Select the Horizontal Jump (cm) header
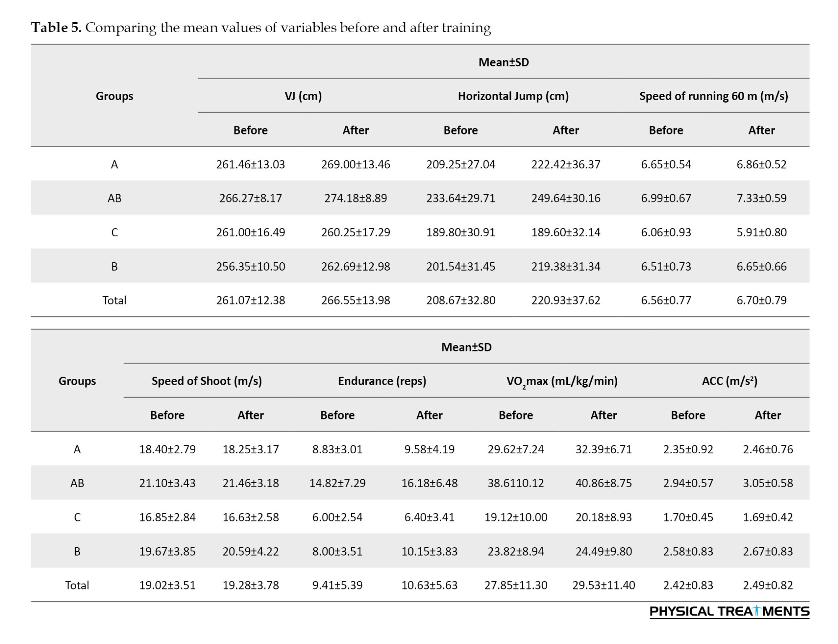The image size is (838, 644). [x=513, y=96]
